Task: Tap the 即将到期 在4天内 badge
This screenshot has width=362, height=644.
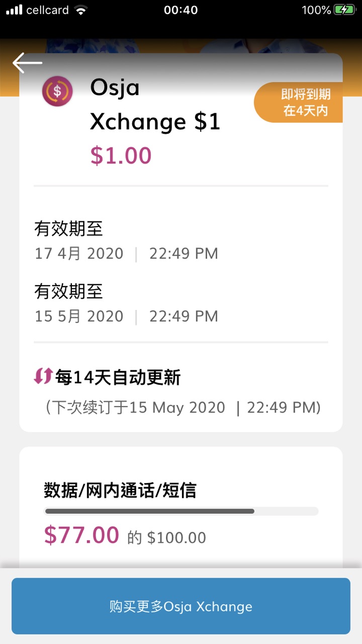Action: (299, 103)
